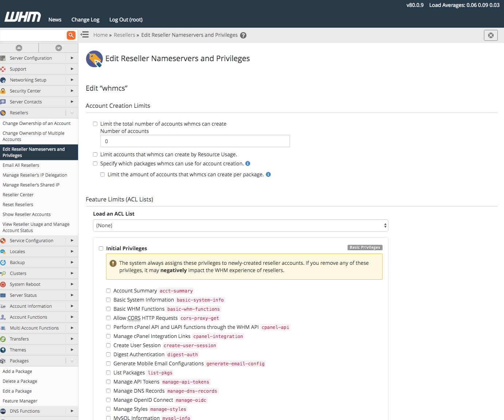Check limit amount of accounts per package
This screenshot has width=504, height=420.
point(102,174)
